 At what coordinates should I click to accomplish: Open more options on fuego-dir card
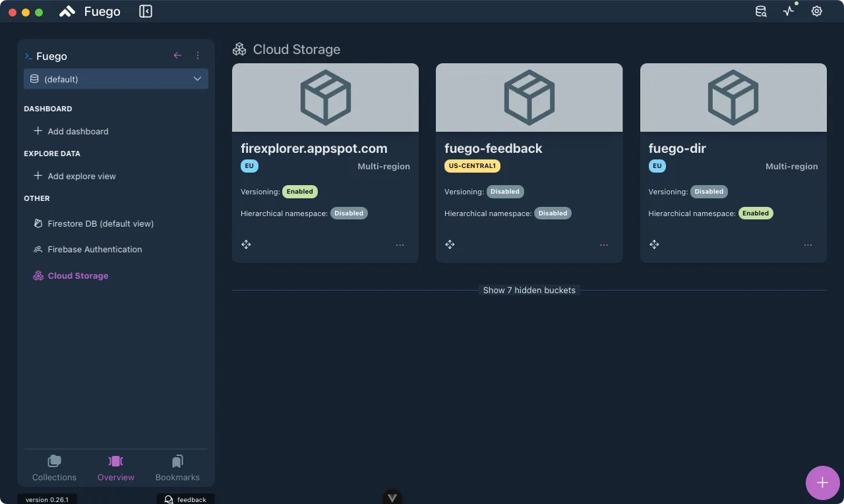808,245
